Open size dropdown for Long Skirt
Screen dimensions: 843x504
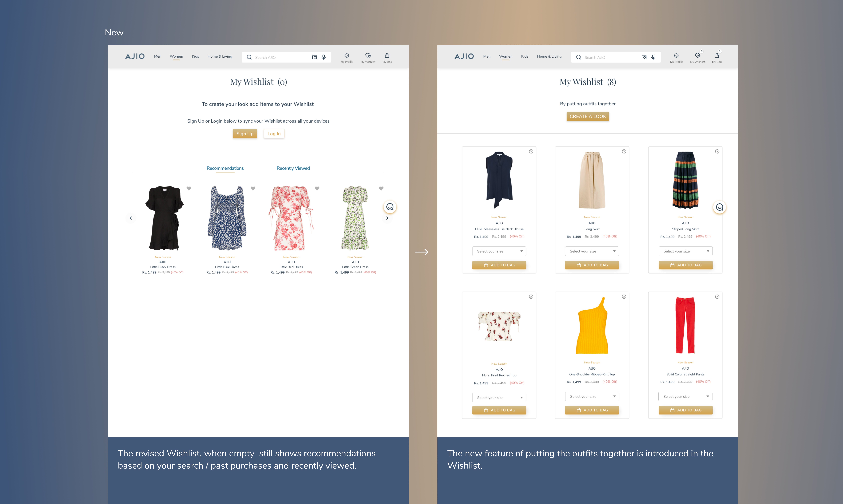pos(592,251)
